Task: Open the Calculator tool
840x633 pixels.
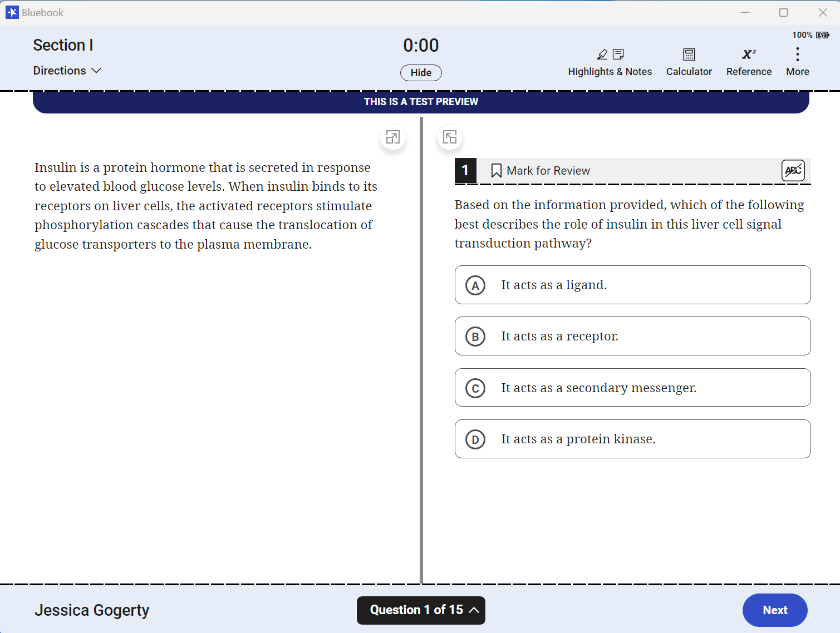Action: pos(689,62)
